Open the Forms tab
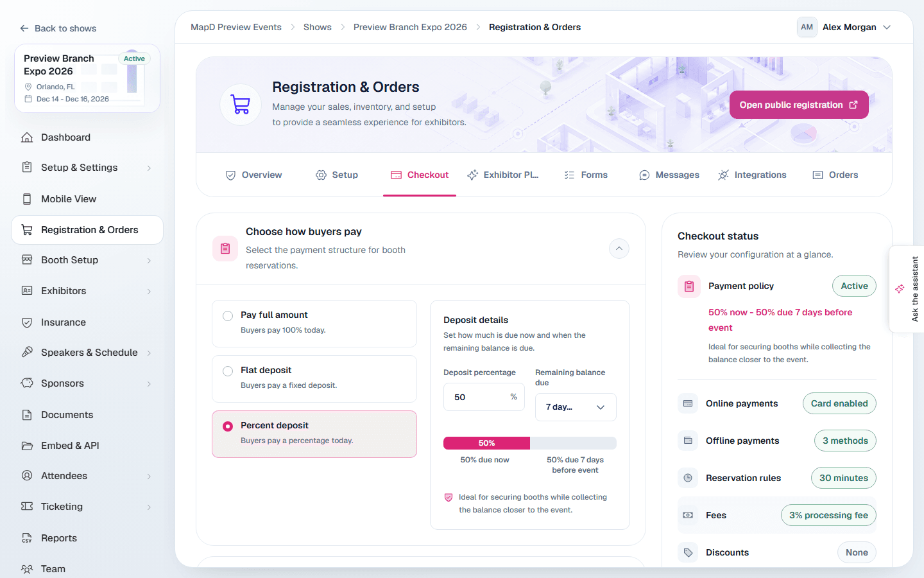Image resolution: width=924 pixels, height=578 pixels. (586, 175)
